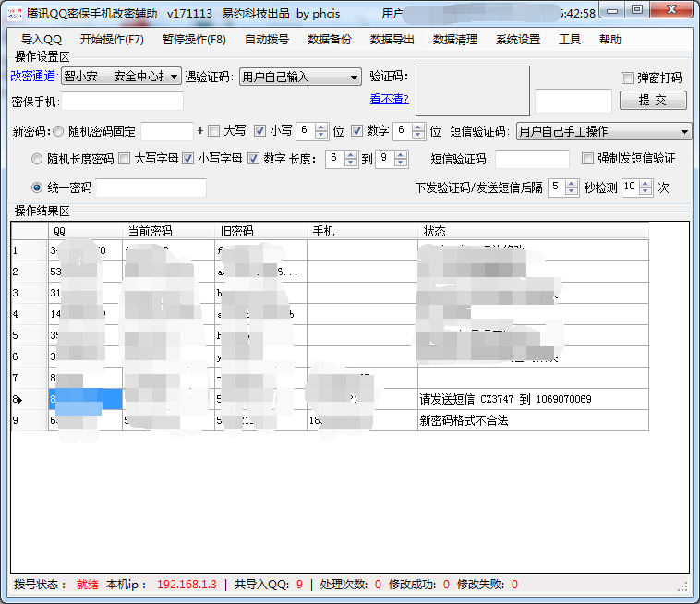
Task: Click the captcha answer input field beside 提交
Action: click(573, 101)
